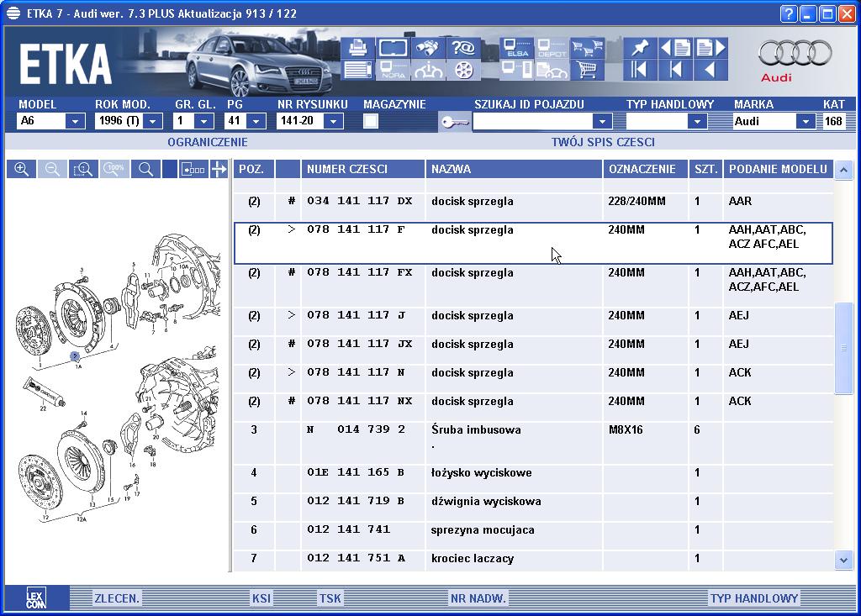The height and width of the screenshot is (616, 861).
Task: Click the 100% zoom icon
Action: point(114,169)
